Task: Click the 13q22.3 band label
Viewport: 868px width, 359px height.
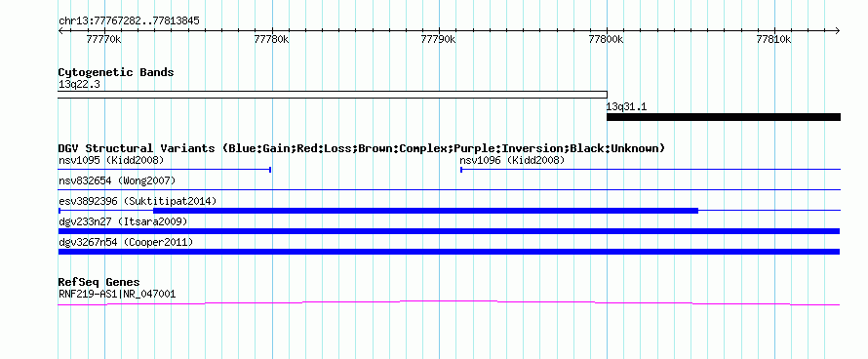Action: [79, 85]
